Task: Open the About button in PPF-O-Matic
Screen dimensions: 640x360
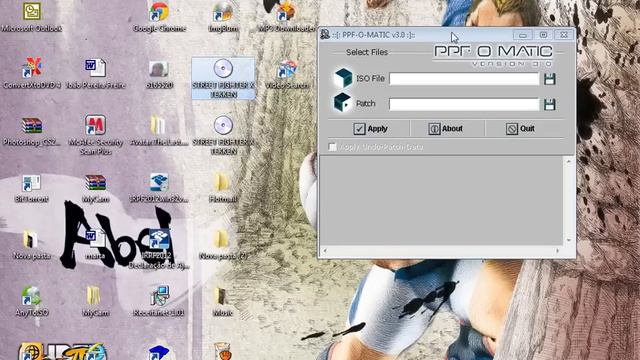Action: (446, 129)
